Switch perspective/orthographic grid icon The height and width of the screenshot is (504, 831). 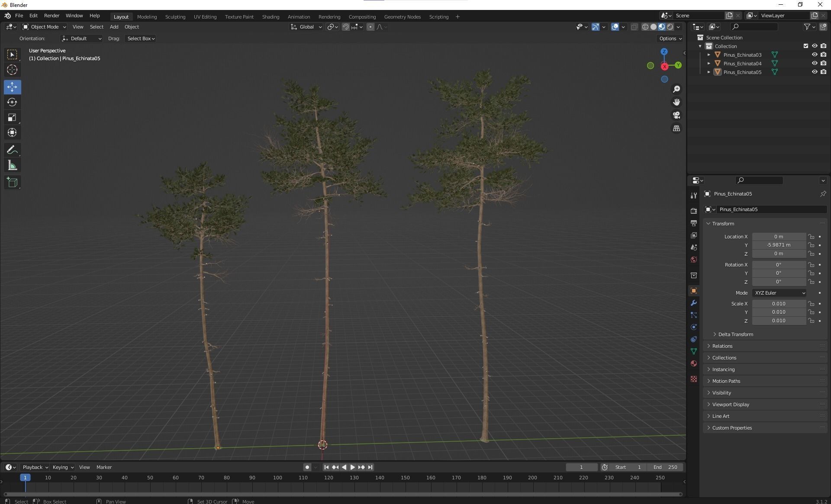coord(676,128)
